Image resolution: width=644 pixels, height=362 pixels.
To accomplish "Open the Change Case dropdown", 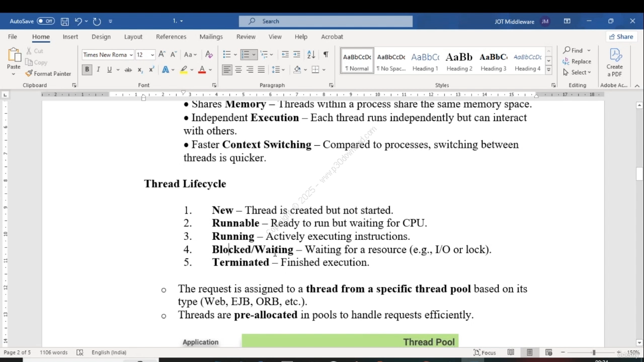I will click(190, 54).
